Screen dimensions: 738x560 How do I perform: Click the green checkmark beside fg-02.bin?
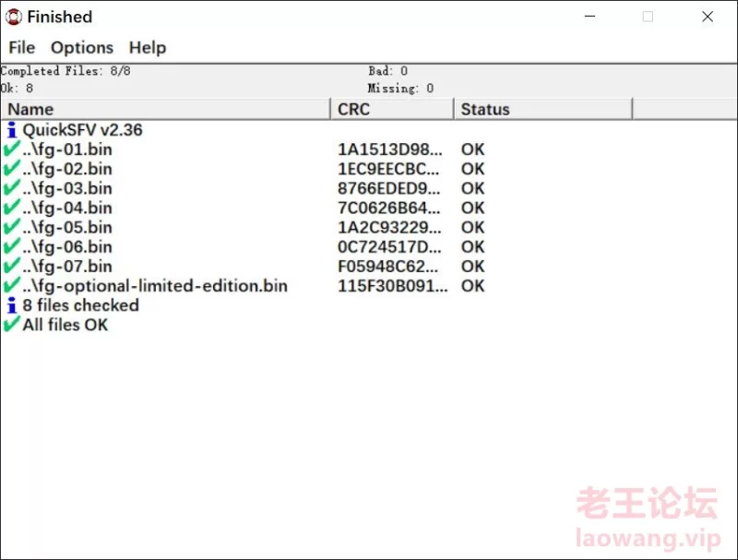[x=11, y=169]
